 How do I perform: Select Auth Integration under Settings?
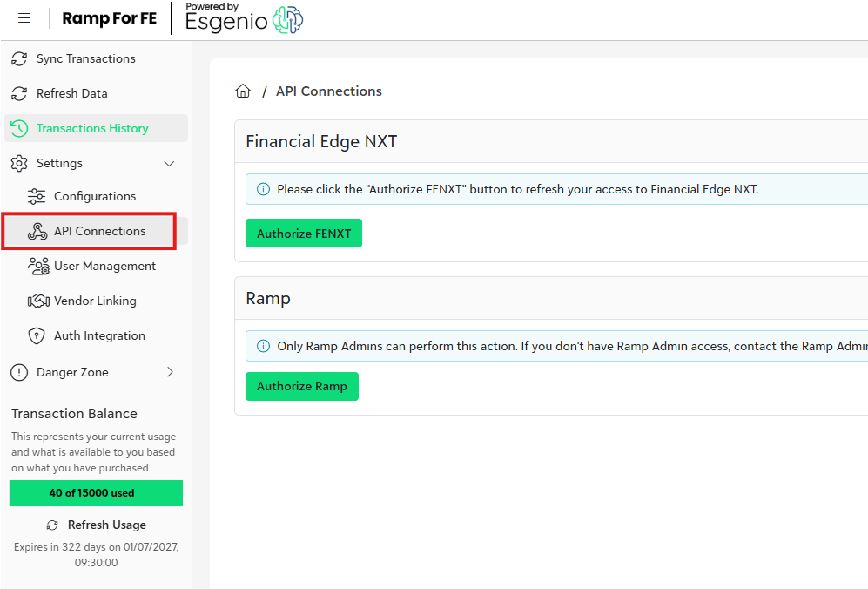[x=97, y=335]
